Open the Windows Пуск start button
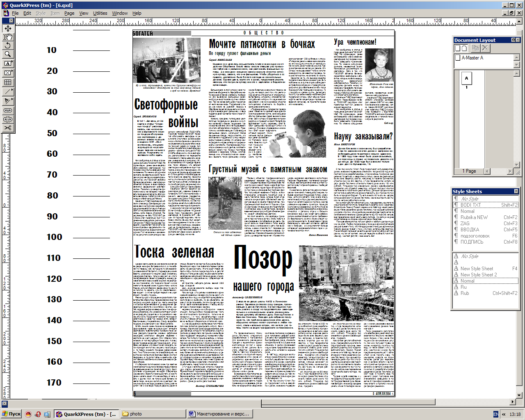This screenshot has width=525, height=420. coord(11,414)
